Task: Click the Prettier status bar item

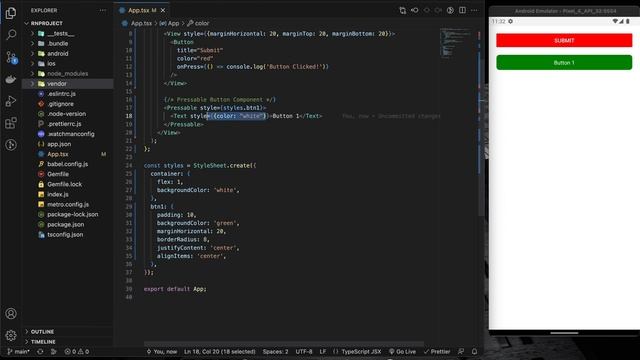Action: pos(436,351)
